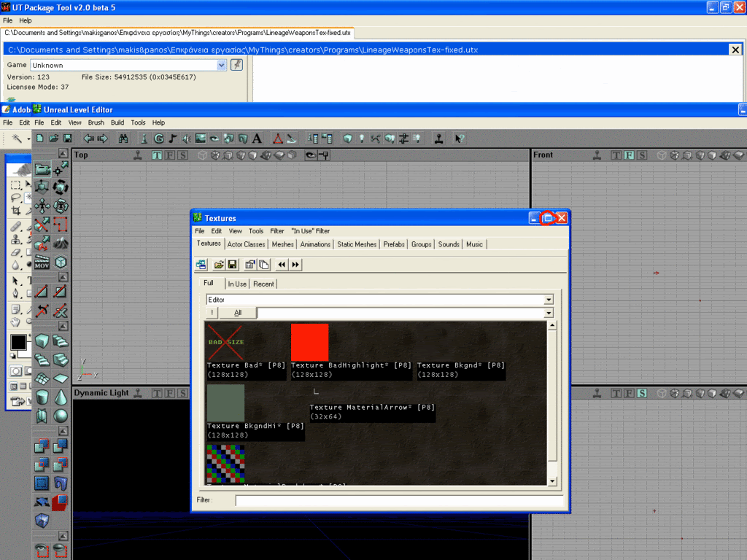Screen dimensions: 747x560
Task: Expand the Editor package dropdown
Action: coord(549,300)
